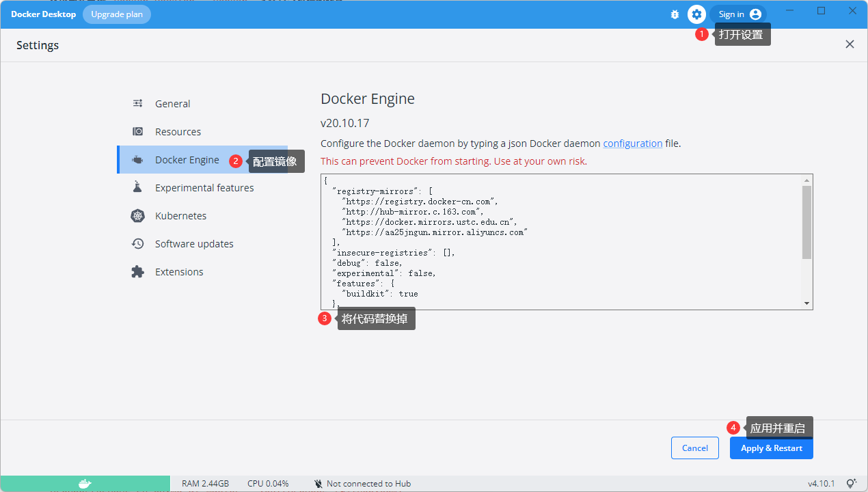Select the Docker Engine settings tab

(187, 160)
